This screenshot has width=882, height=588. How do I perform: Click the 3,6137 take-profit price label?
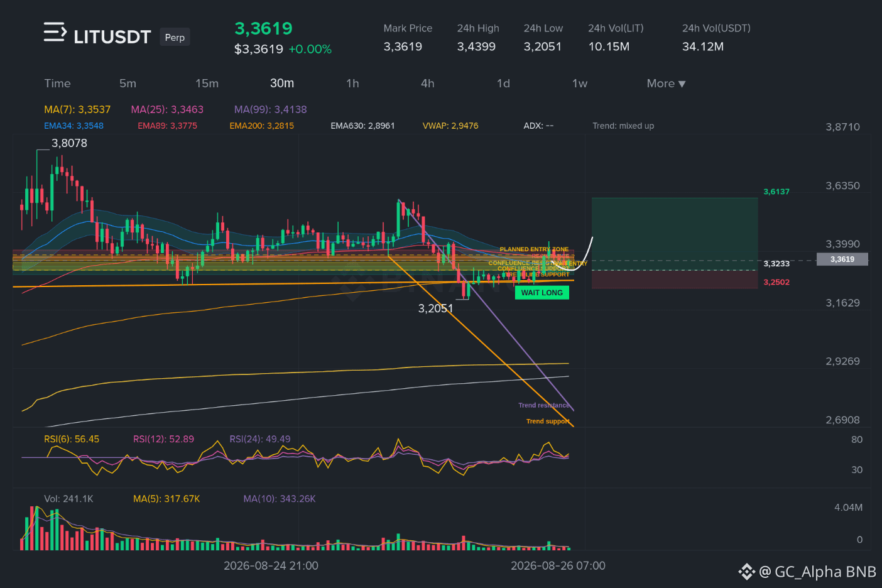point(776,192)
